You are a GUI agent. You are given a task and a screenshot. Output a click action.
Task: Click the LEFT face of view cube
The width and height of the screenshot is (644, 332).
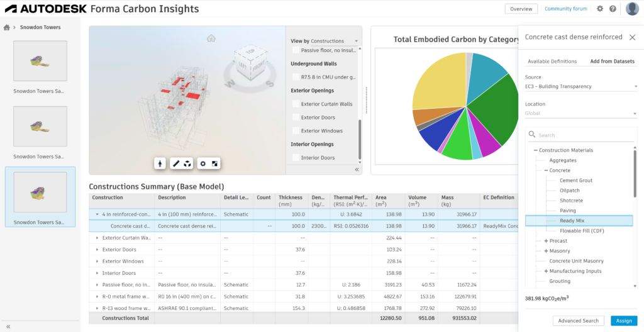pyautogui.click(x=242, y=66)
